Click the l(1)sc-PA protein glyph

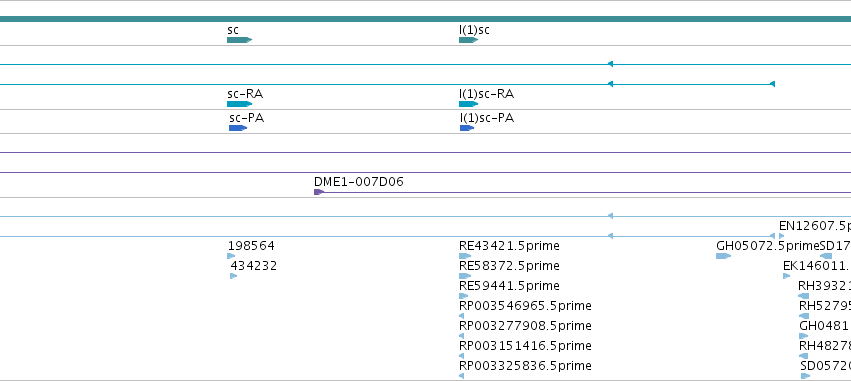coord(467,128)
